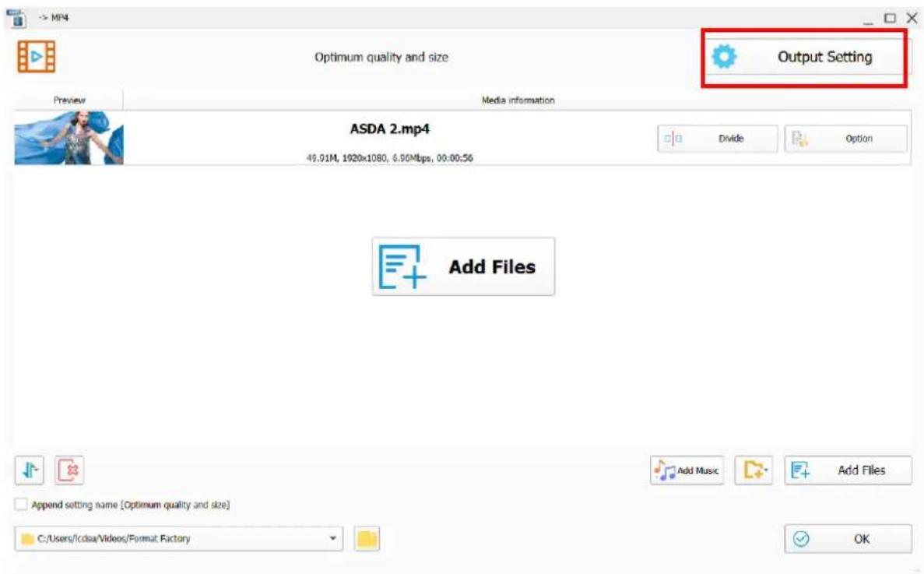Click the Media information column header

[x=518, y=100]
